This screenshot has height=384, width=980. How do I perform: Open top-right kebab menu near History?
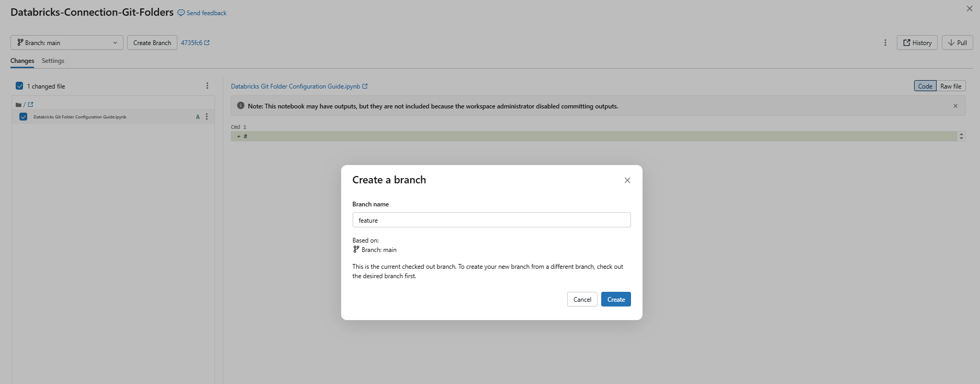(x=885, y=42)
